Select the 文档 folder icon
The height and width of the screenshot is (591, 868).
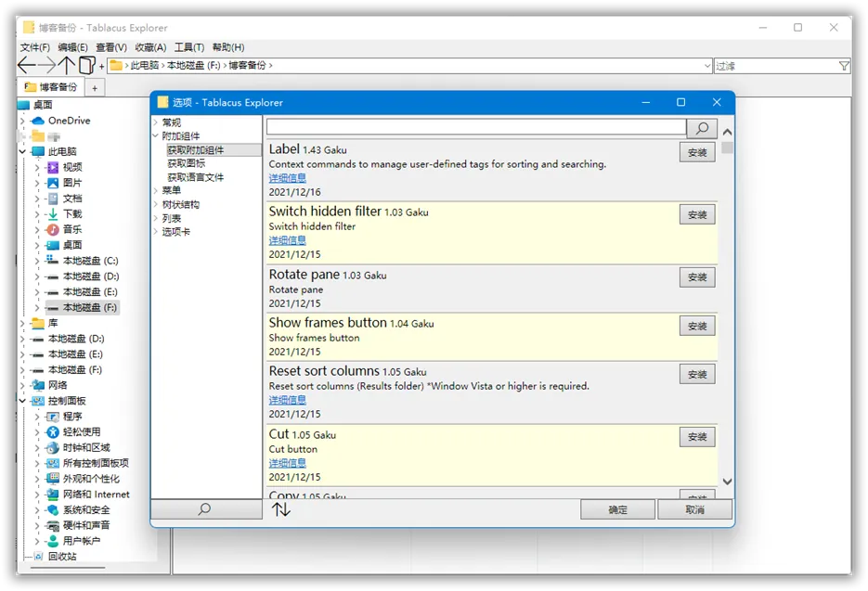(53, 199)
